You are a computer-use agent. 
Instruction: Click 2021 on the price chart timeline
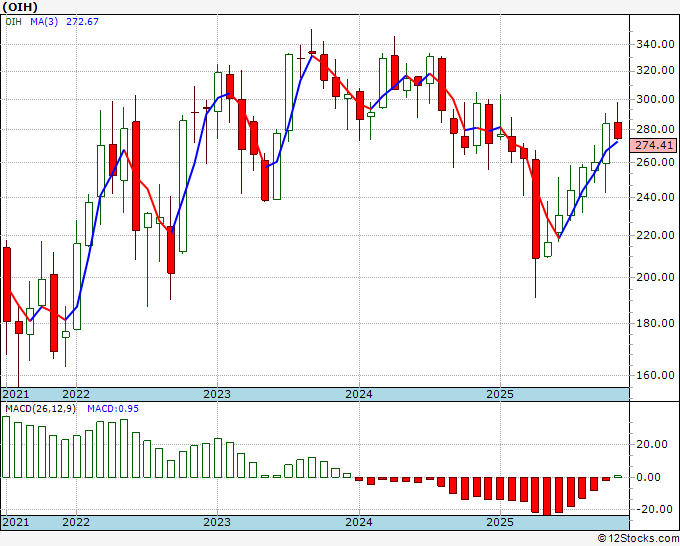[x=16, y=394]
